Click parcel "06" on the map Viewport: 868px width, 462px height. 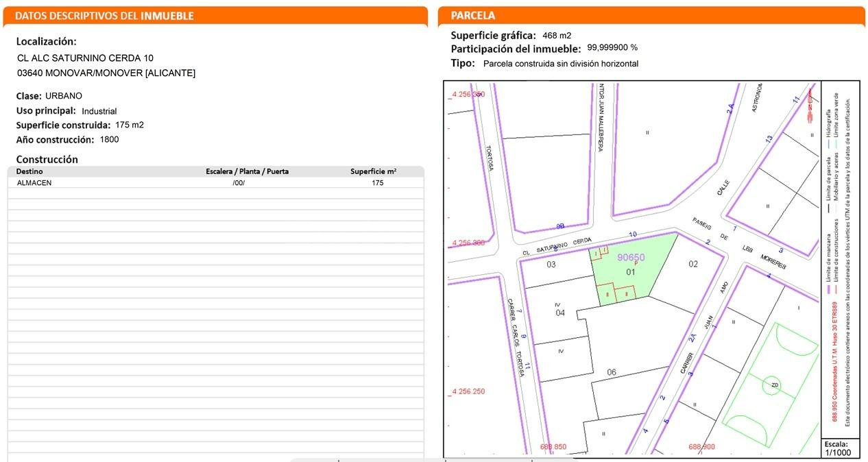pyautogui.click(x=612, y=373)
